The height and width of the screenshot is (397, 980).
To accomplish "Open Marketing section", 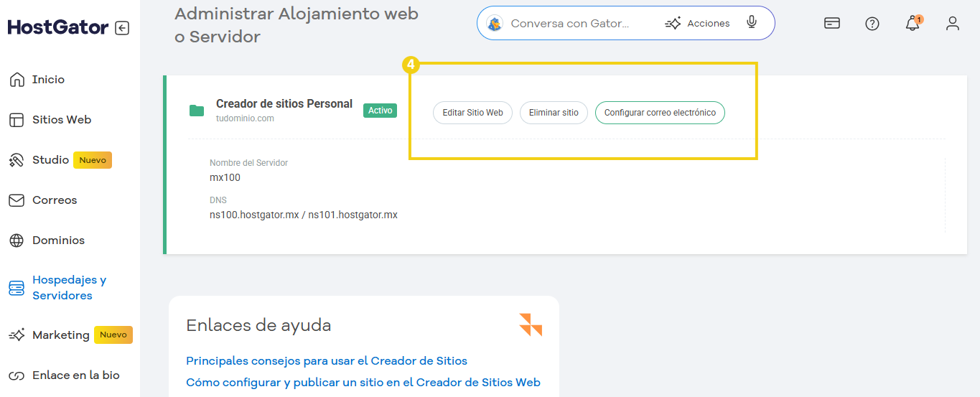I will pos(61,335).
